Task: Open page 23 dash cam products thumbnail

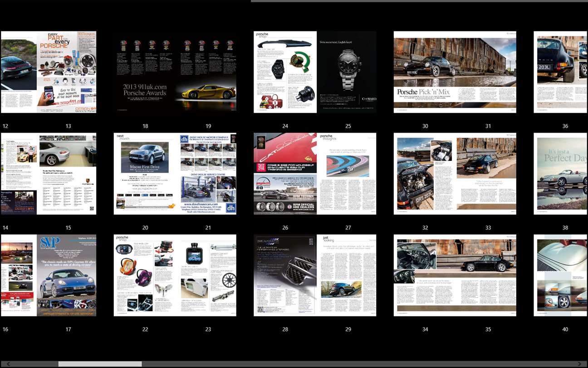Action: 206,275
